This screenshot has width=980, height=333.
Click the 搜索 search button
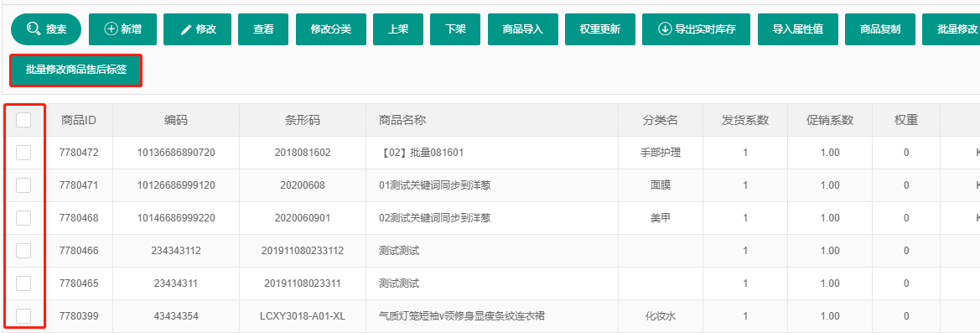click(46, 29)
